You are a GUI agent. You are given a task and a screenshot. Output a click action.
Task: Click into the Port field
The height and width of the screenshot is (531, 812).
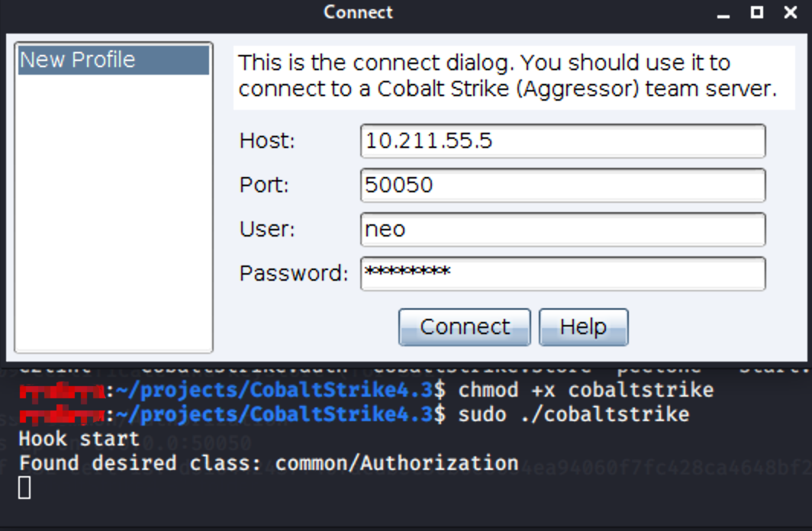tap(562, 185)
